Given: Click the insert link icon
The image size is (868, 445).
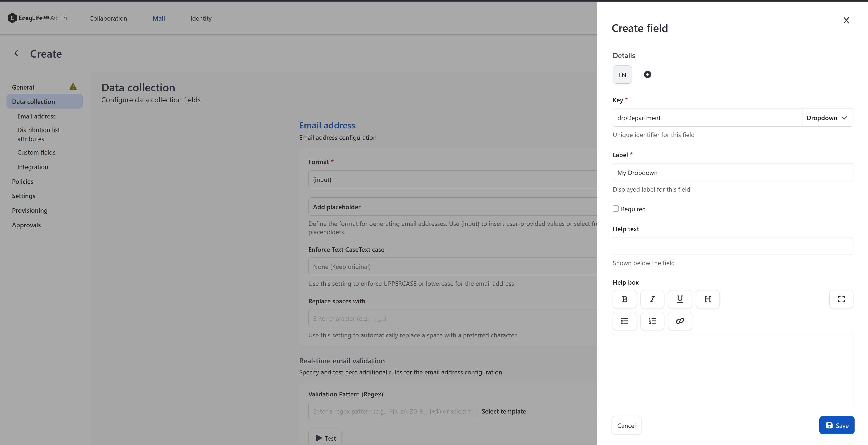Looking at the screenshot, I should pyautogui.click(x=680, y=321).
